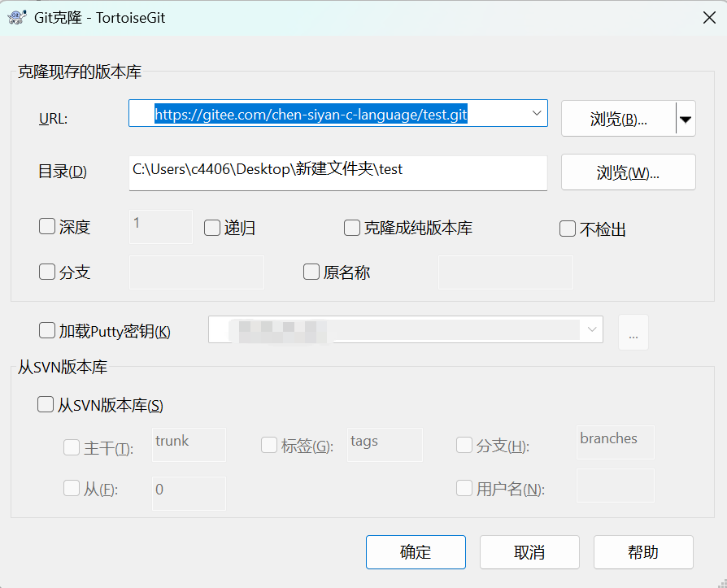
Task: Click the 帮助 button
Action: tap(643, 552)
